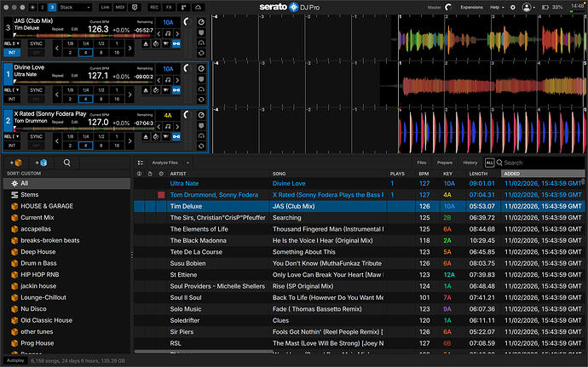This screenshot has width=588, height=367.
Task: Toggle the display mode sun icon at top left
Action: [32, 7]
